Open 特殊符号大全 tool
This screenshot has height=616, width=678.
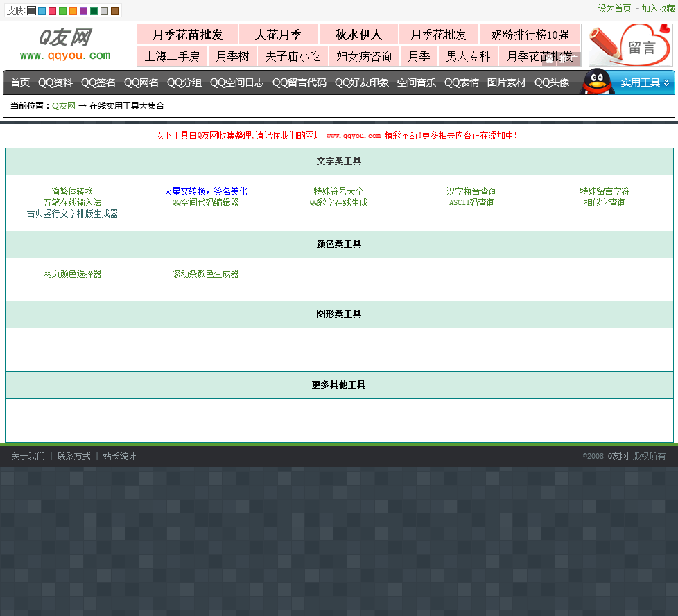pos(338,191)
